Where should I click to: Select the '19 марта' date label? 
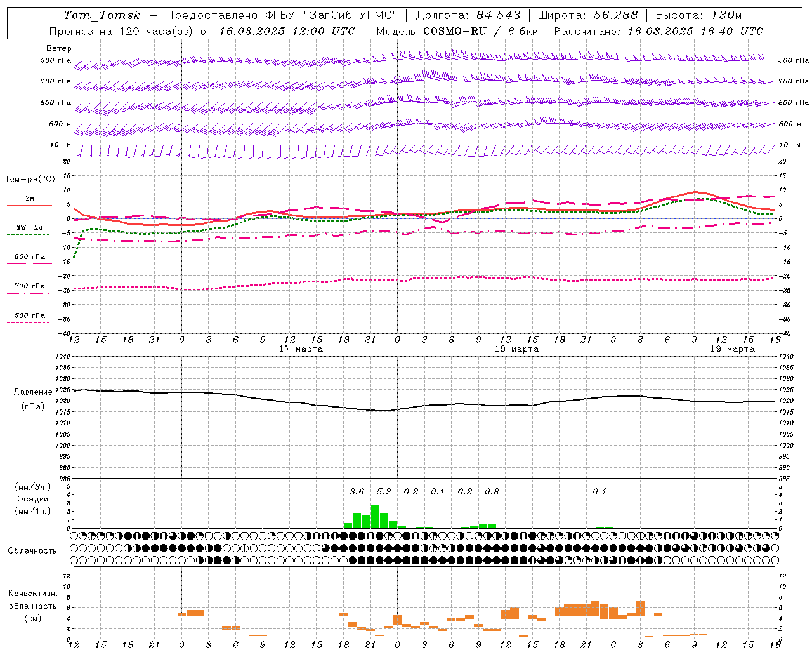[732, 349]
